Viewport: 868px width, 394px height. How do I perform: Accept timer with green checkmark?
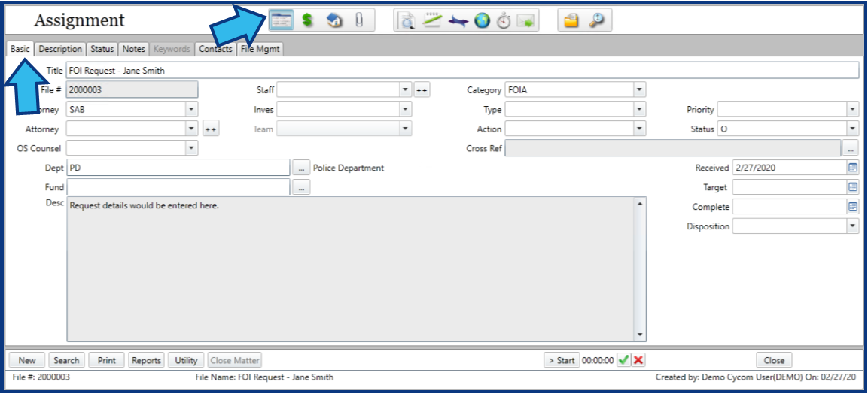624,360
